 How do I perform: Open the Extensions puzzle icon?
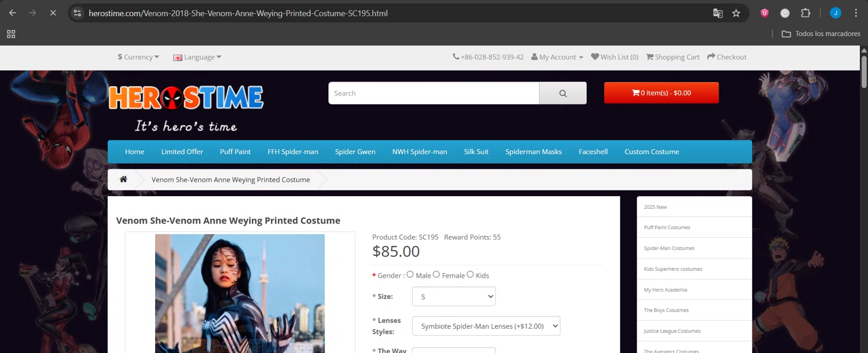click(806, 13)
